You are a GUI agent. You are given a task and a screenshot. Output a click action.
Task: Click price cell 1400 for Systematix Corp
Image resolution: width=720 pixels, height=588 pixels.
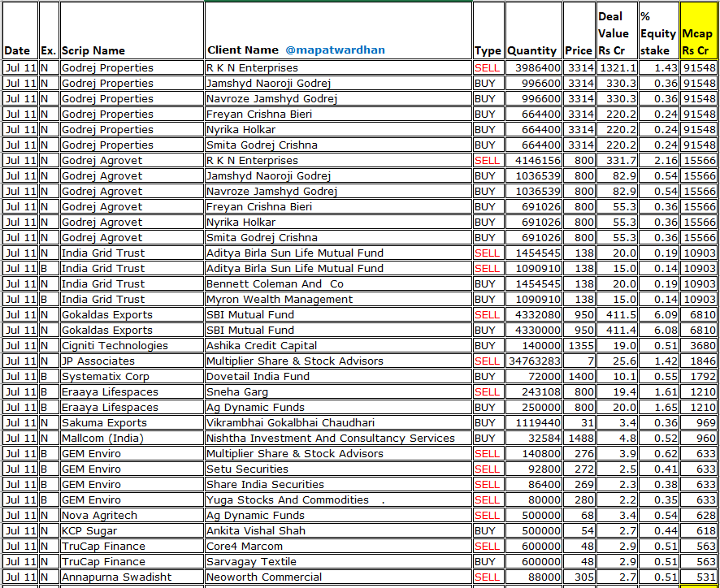579,377
